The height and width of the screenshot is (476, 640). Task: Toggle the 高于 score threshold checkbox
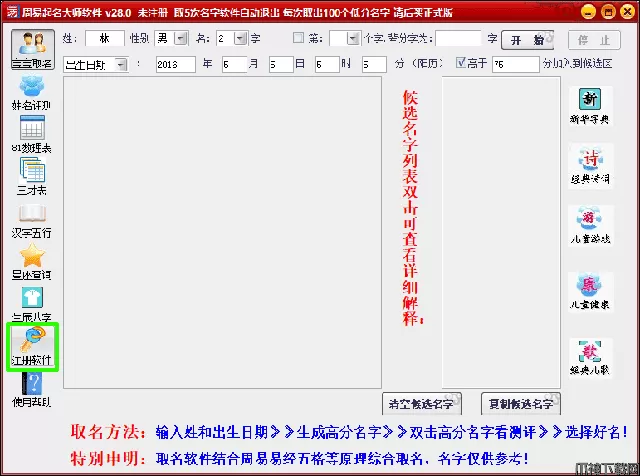tap(461, 62)
